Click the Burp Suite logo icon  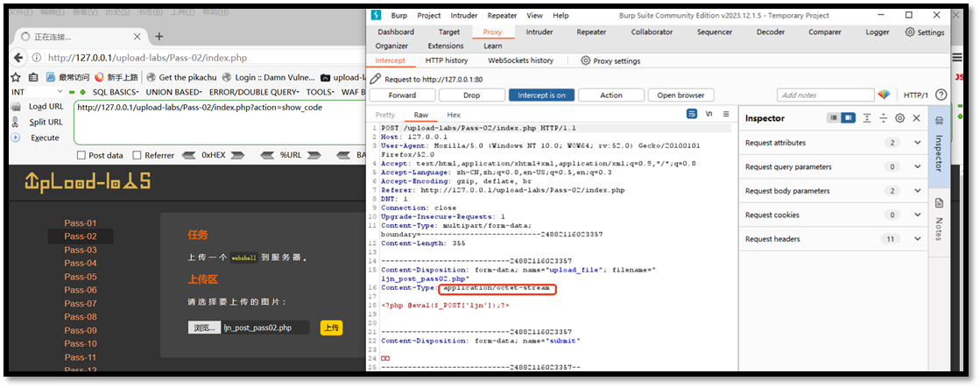click(377, 15)
